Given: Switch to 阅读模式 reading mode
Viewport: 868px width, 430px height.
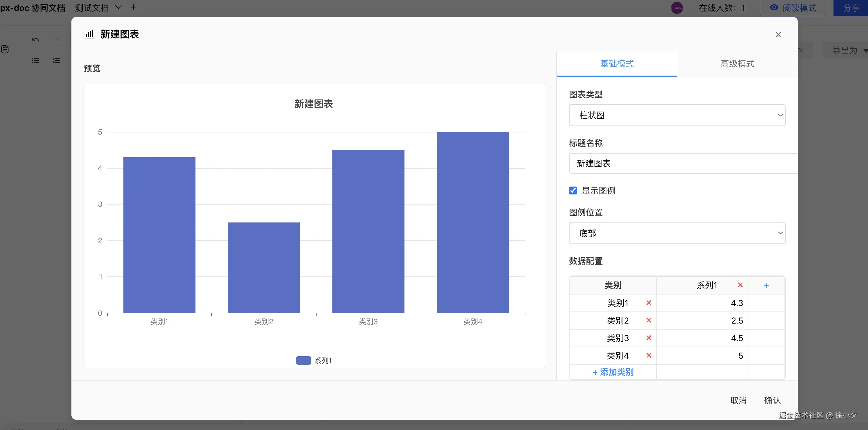Looking at the screenshot, I should pyautogui.click(x=793, y=8).
